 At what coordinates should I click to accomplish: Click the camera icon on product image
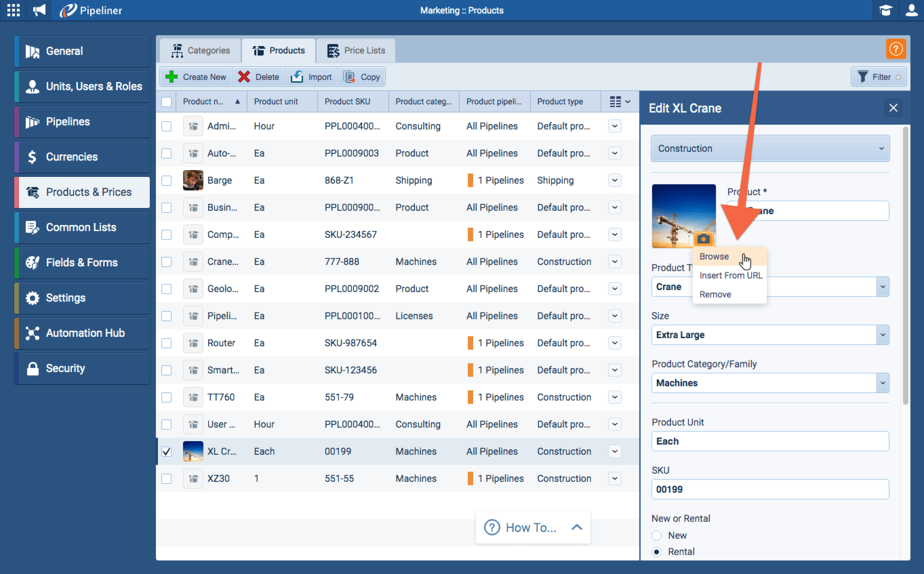click(x=704, y=239)
